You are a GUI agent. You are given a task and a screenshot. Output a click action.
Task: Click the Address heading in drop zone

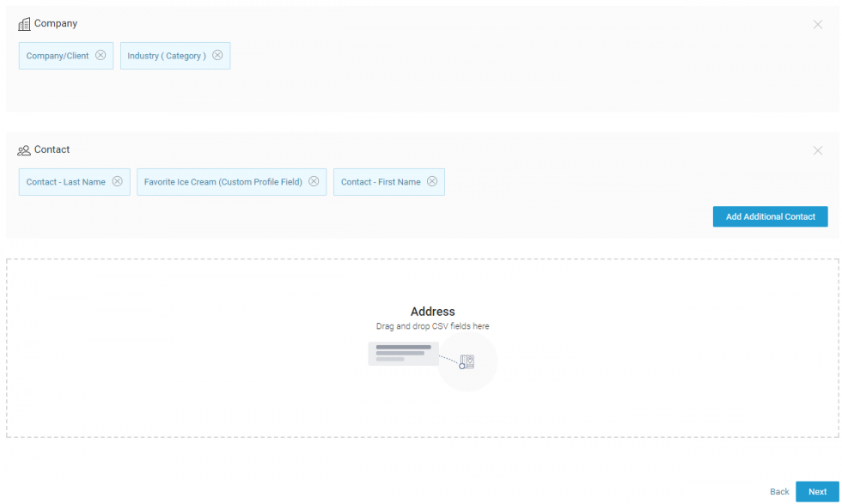tap(432, 312)
